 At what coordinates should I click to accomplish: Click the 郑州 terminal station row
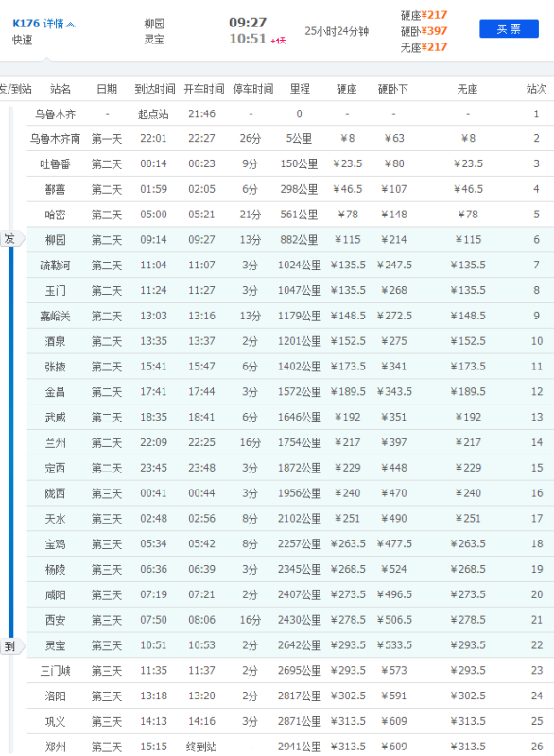[290, 746]
